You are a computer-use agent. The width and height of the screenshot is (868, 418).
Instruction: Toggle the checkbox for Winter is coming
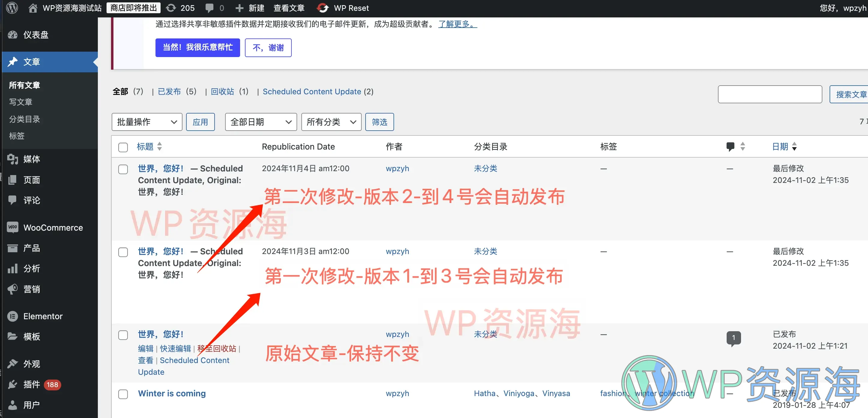point(123,394)
